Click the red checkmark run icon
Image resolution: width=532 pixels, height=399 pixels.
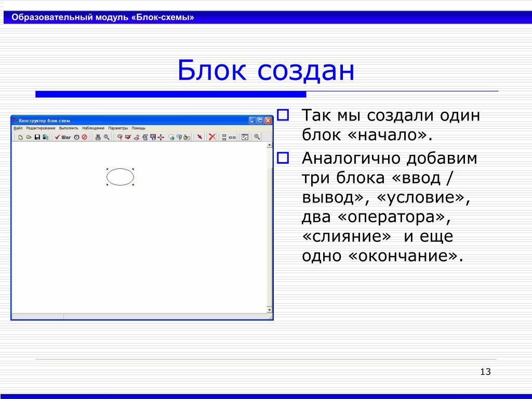tap(57, 137)
